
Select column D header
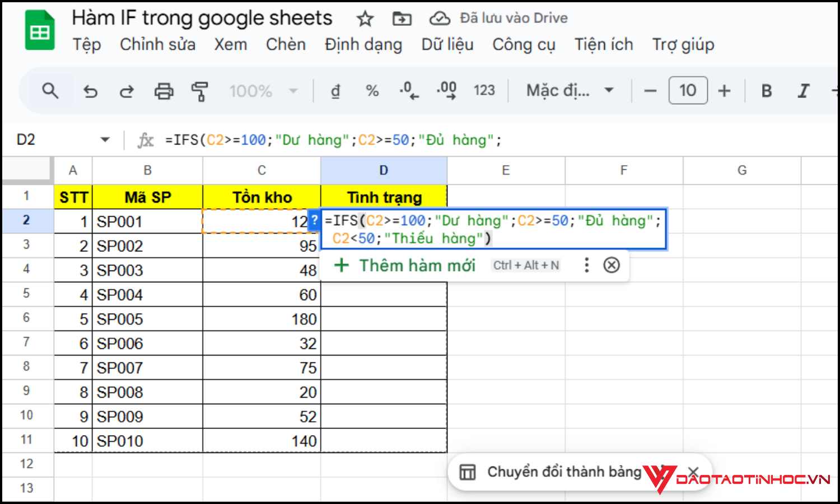click(384, 170)
